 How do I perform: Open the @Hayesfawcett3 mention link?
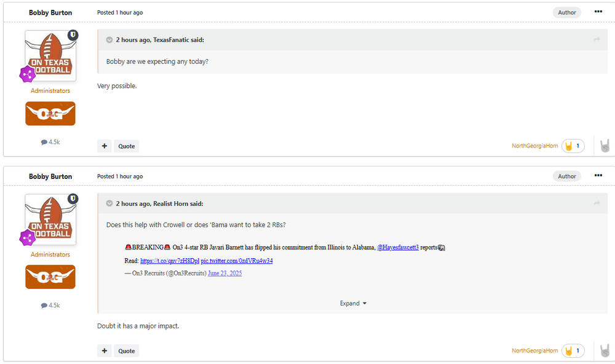[x=397, y=247]
